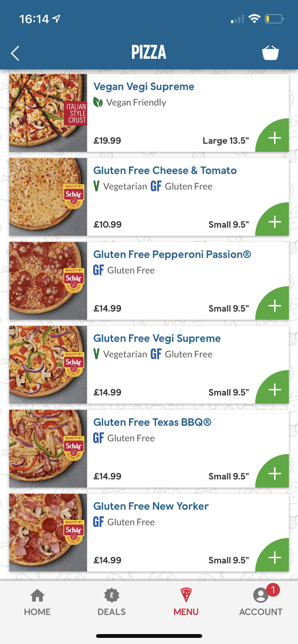This screenshot has height=644, width=298.
Task: Open Vegan Vegi Supreme title
Action: click(144, 86)
